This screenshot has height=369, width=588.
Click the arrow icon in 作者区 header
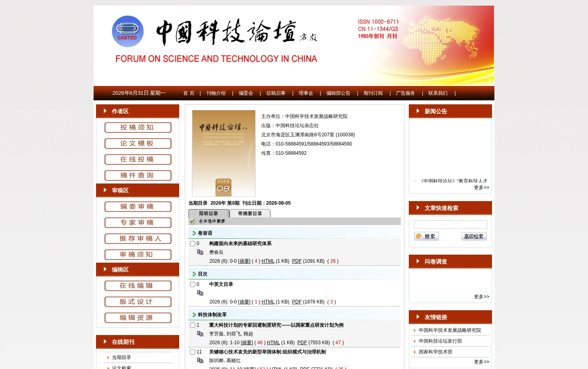[105, 111]
